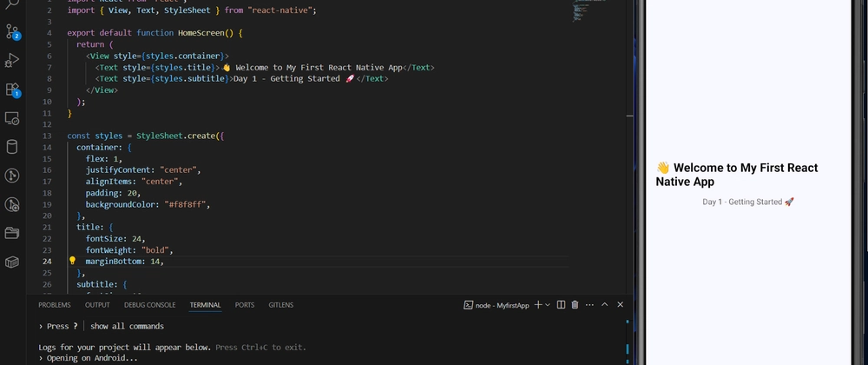Select the TERMINAL tab
Viewport: 868px width, 365px height.
(206, 305)
